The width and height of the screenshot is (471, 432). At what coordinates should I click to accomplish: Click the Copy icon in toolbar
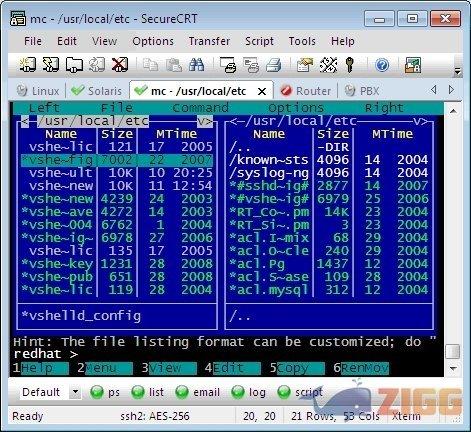click(151, 65)
